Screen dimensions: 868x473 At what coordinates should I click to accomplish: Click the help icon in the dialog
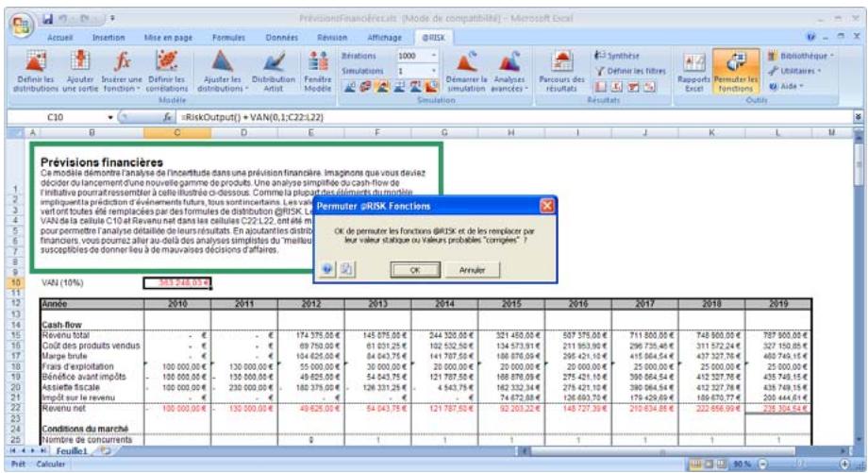point(327,269)
